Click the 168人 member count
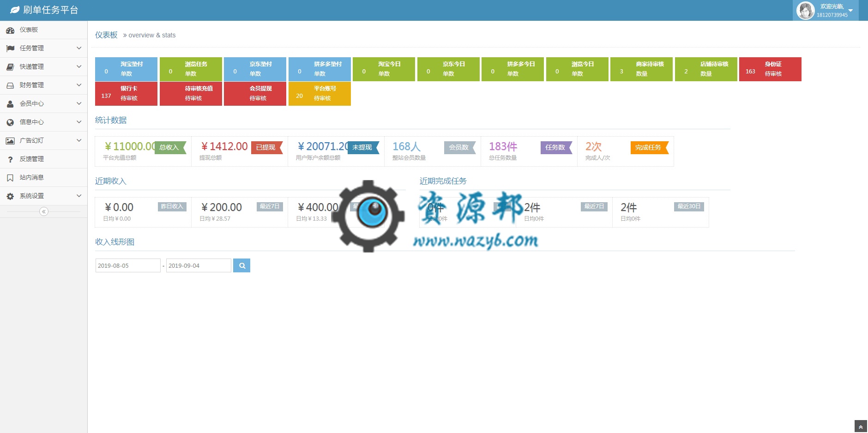The width and height of the screenshot is (868, 433). (406, 146)
